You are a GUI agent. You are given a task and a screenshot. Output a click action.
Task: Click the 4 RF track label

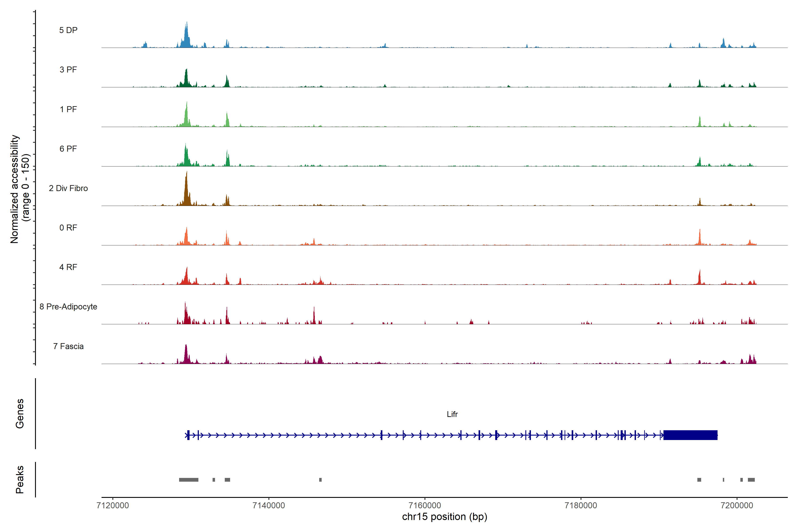tap(68, 267)
